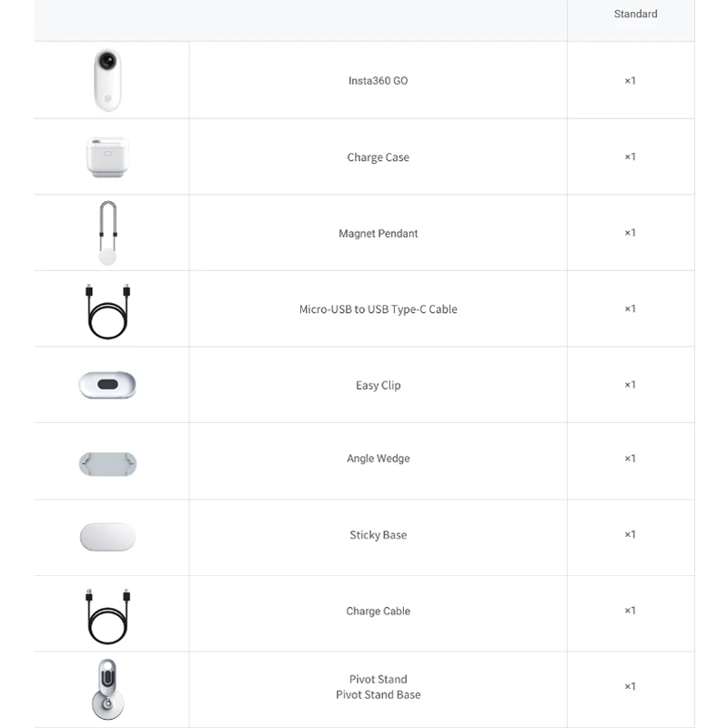Select the Charge Case product image
The width and height of the screenshot is (728, 728).
(x=107, y=157)
